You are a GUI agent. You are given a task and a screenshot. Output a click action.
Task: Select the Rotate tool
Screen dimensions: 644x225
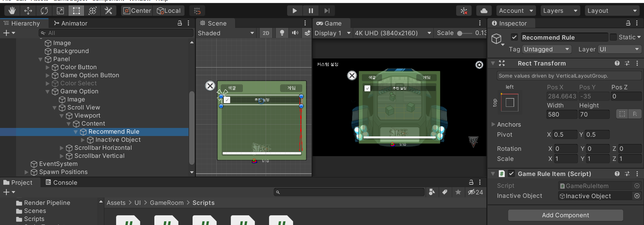44,11
